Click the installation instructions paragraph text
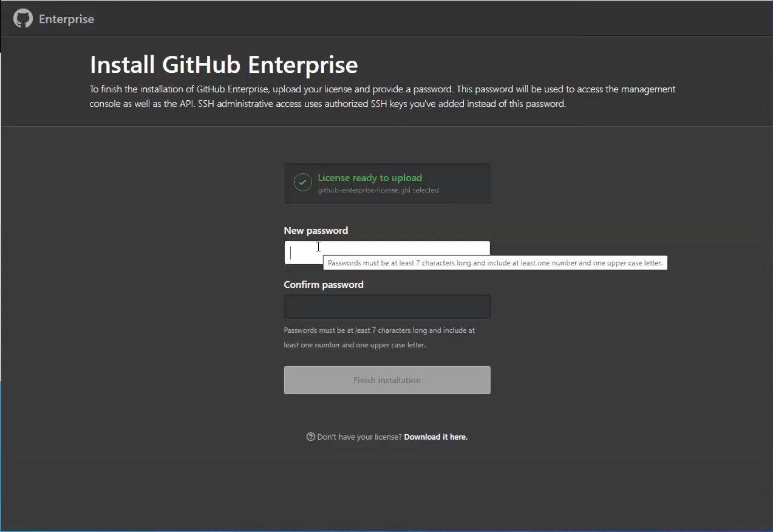The image size is (773, 532). [383, 96]
